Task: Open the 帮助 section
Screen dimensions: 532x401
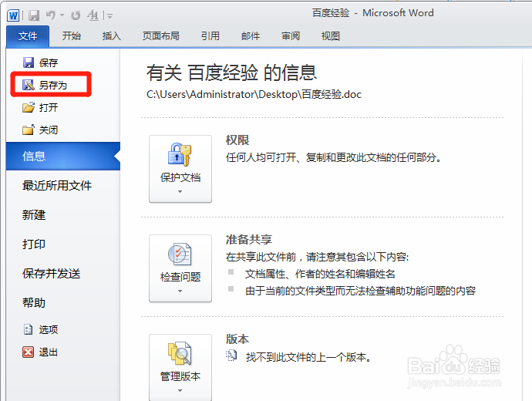Action: click(x=34, y=302)
